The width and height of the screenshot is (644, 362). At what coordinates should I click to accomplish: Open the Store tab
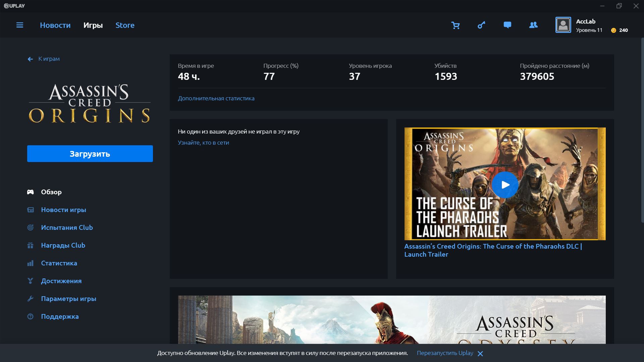[x=125, y=25]
